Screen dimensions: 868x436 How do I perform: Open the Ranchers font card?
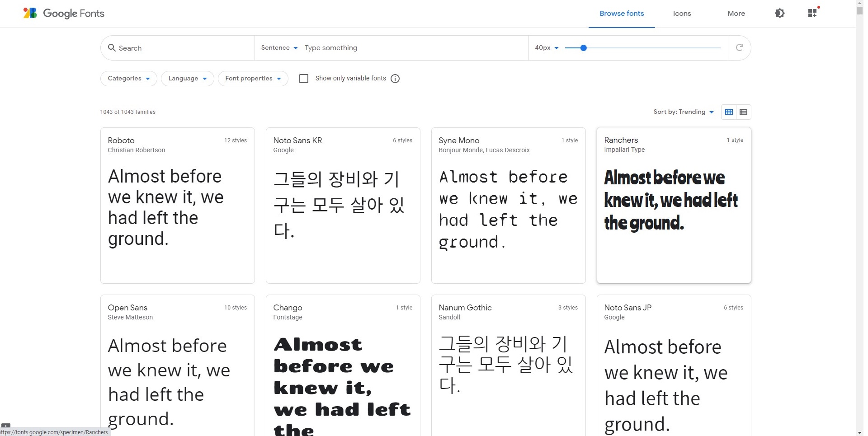point(674,205)
